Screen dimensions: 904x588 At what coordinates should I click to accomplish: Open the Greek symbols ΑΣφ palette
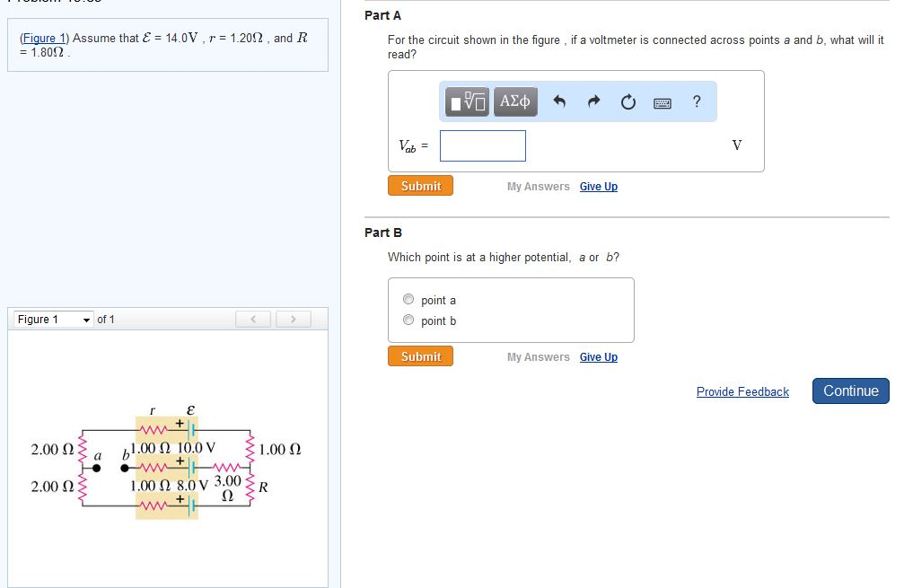(513, 101)
